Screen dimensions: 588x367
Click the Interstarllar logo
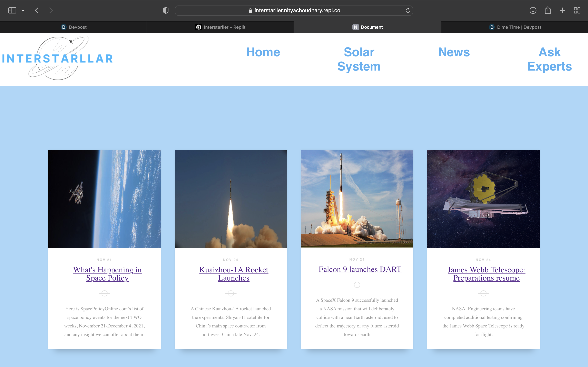coord(58,58)
